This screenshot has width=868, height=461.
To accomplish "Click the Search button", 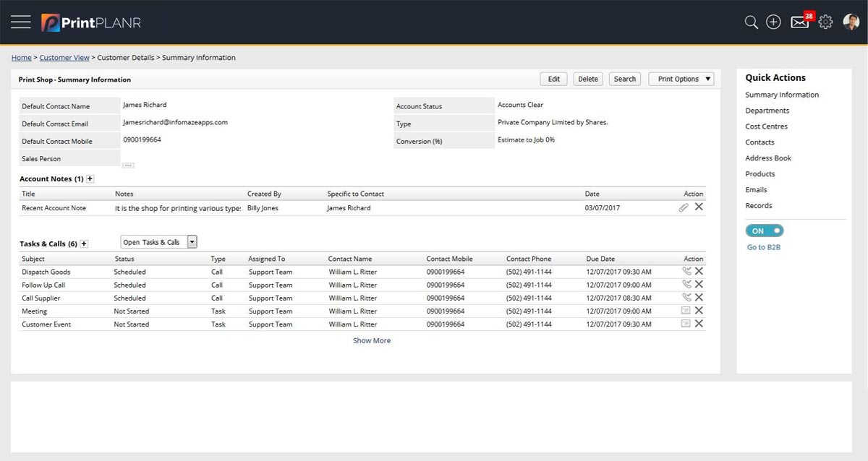I will coord(625,79).
